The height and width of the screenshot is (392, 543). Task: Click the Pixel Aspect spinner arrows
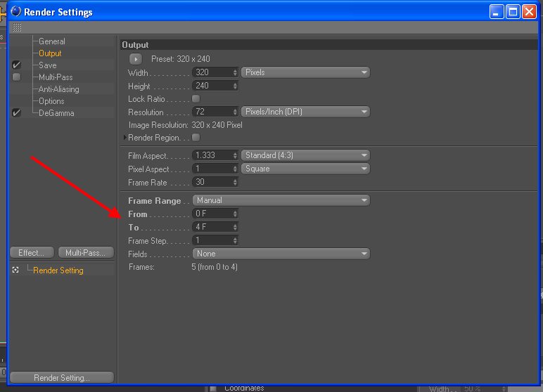[x=235, y=169]
